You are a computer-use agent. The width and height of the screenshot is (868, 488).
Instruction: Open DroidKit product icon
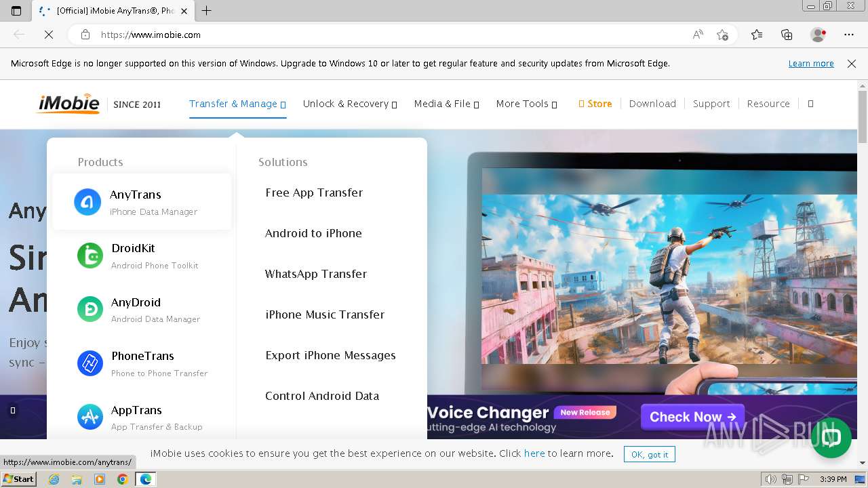(x=90, y=256)
